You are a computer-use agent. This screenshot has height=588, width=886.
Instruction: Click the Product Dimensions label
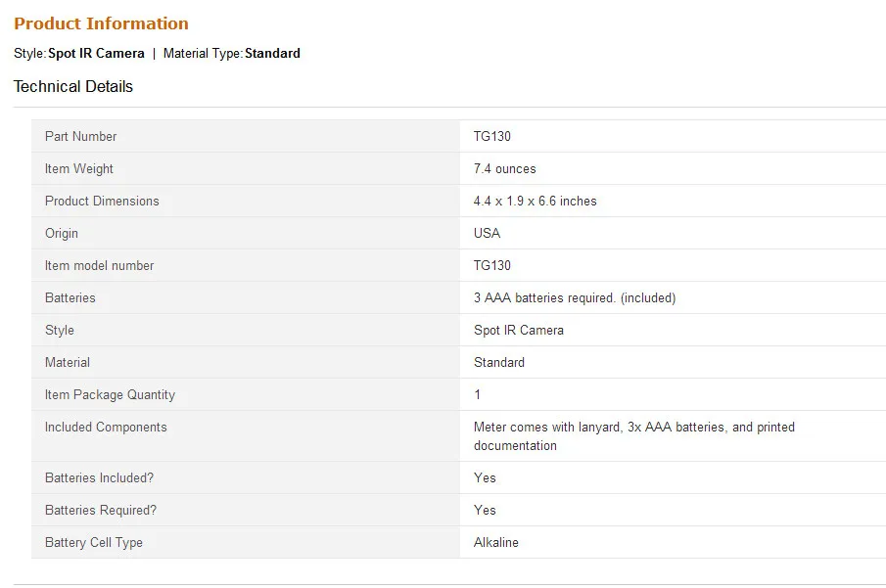point(102,202)
